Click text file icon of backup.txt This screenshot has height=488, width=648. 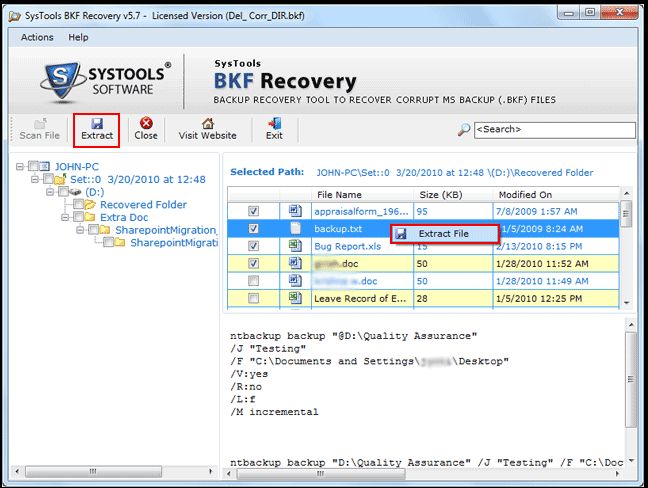pyautogui.click(x=295, y=228)
